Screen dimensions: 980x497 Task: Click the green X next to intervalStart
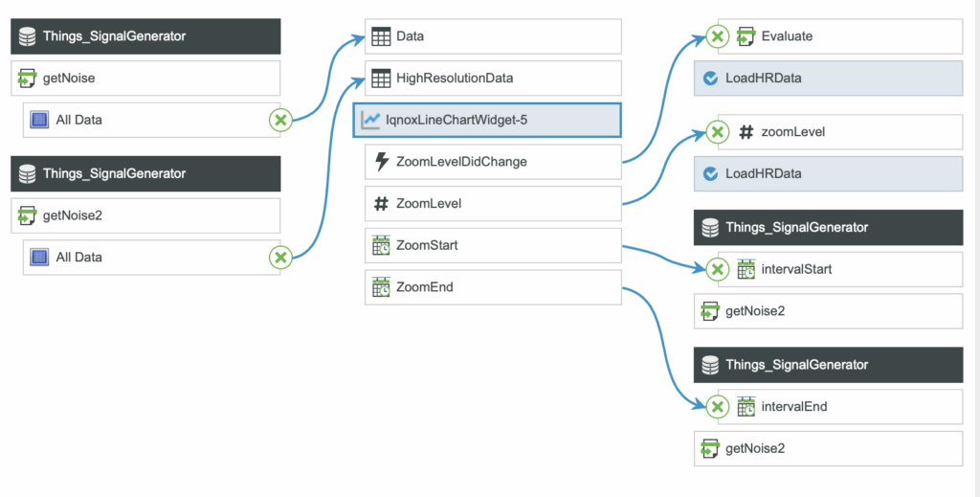pyautogui.click(x=717, y=269)
